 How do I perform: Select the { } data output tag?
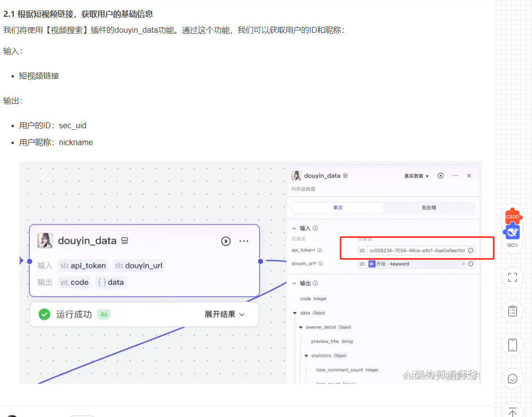[x=111, y=282]
